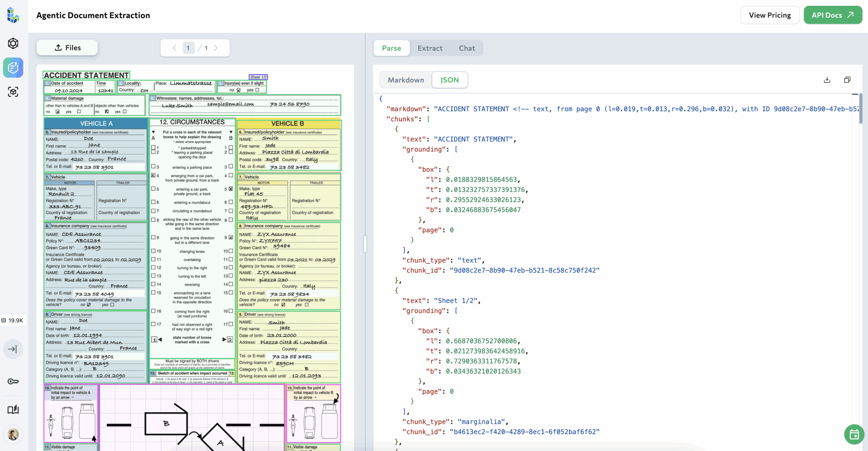Copy JSON output to clipboard
The height and width of the screenshot is (451, 868).
pyautogui.click(x=847, y=80)
